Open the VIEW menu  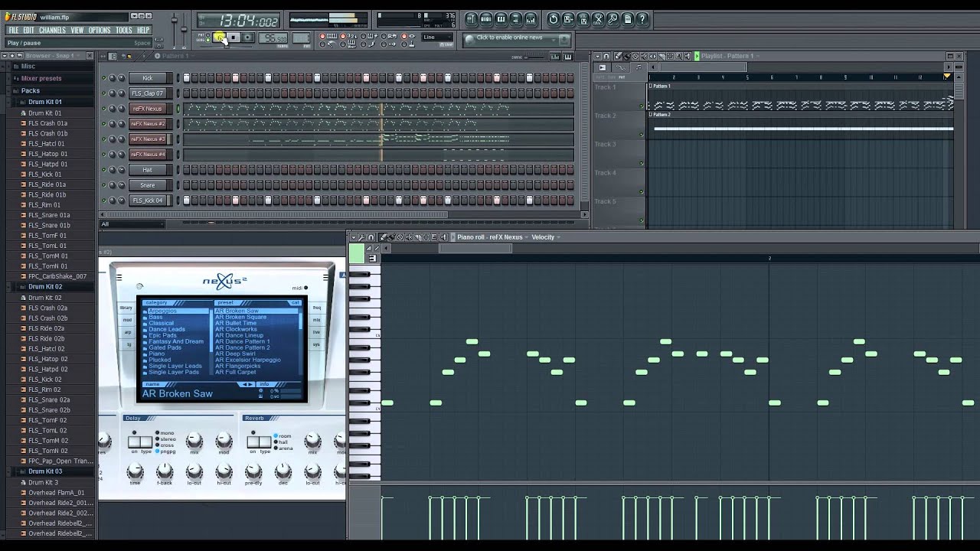[77, 31]
